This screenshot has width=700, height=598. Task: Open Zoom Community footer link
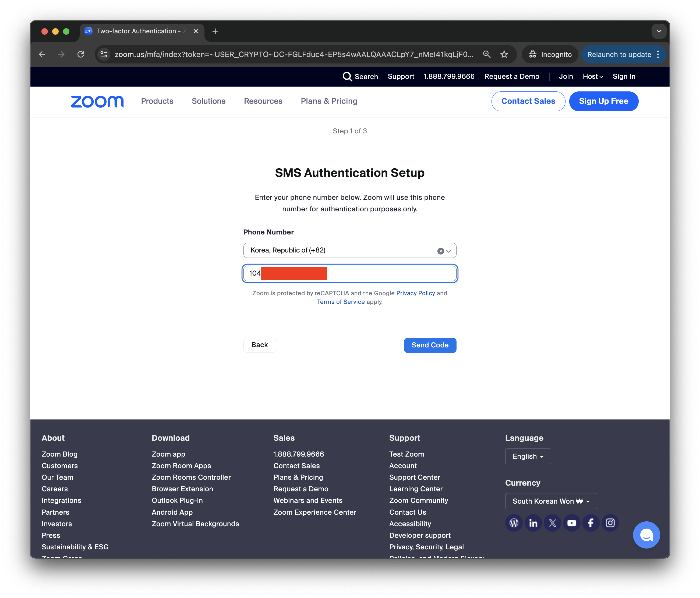[x=418, y=500]
